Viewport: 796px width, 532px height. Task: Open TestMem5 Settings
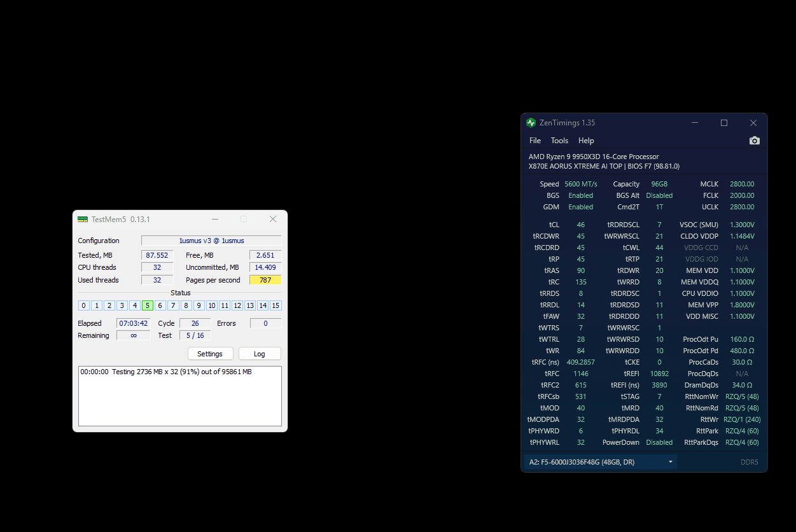(210, 354)
